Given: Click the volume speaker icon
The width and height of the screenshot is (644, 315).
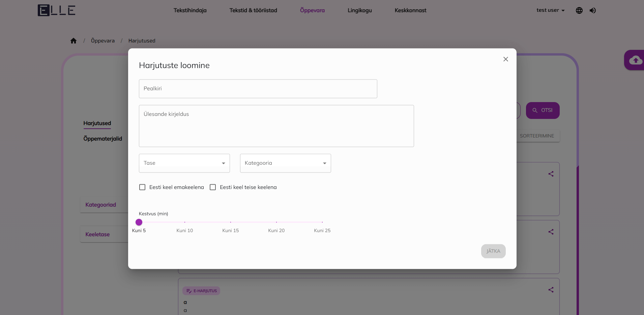Looking at the screenshot, I should coord(593,10).
